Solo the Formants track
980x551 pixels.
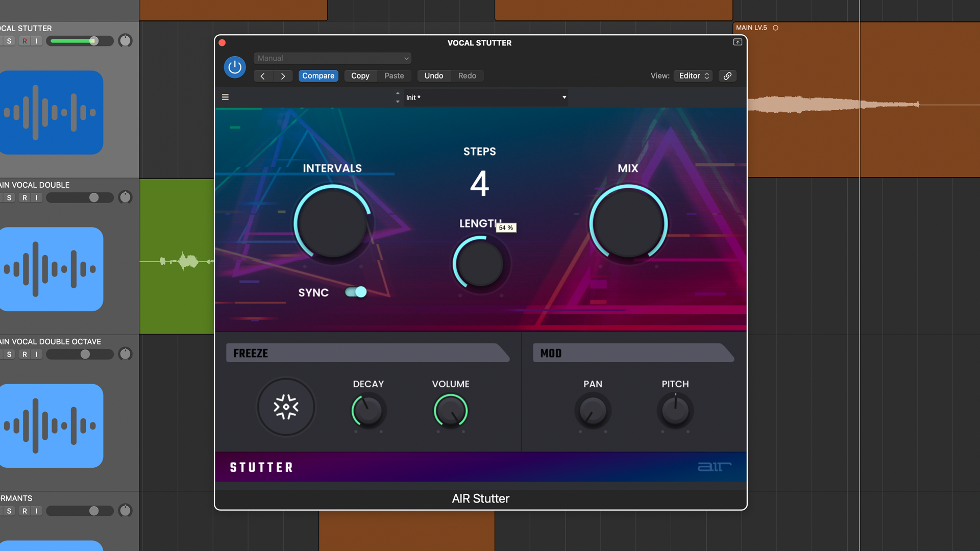(9, 511)
